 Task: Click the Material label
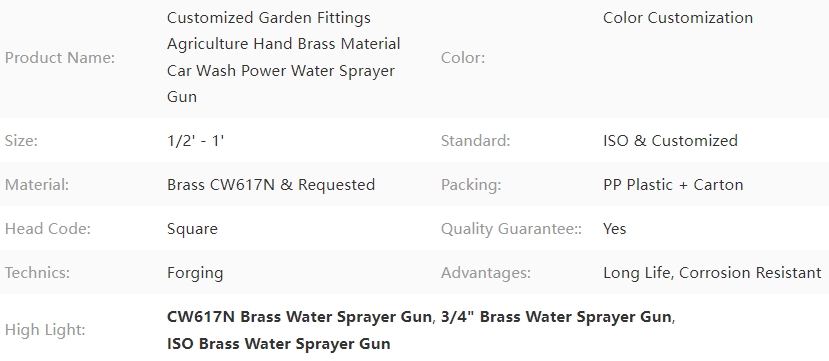tap(37, 184)
